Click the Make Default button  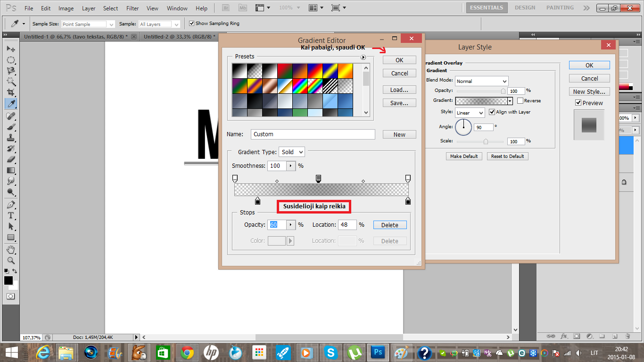pyautogui.click(x=464, y=156)
